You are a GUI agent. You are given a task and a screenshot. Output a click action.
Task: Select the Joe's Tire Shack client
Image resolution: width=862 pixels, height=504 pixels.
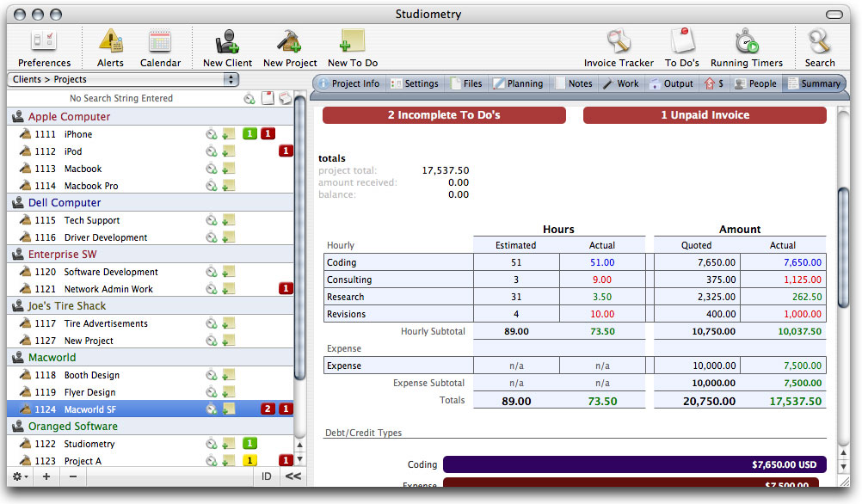(150, 305)
